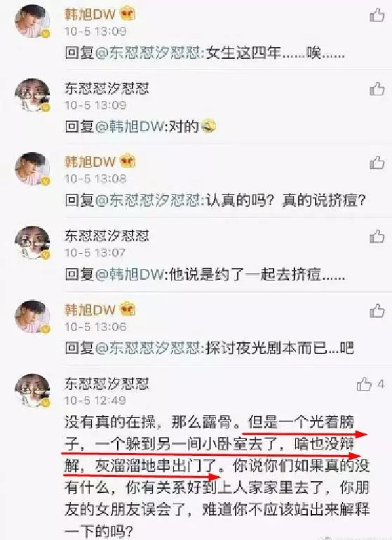Open 韩旭DW's username on the 13:09 comment
This screenshot has width=392, height=540.
90,15
